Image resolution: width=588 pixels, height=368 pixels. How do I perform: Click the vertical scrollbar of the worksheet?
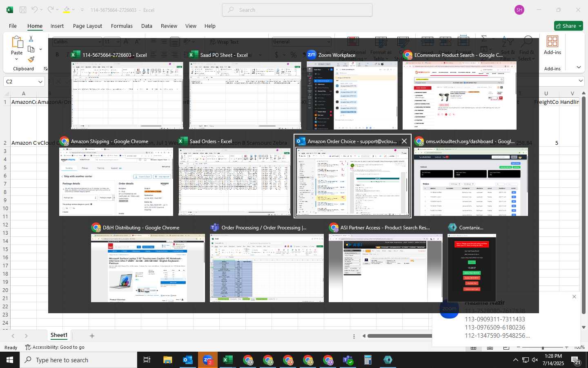click(584, 204)
